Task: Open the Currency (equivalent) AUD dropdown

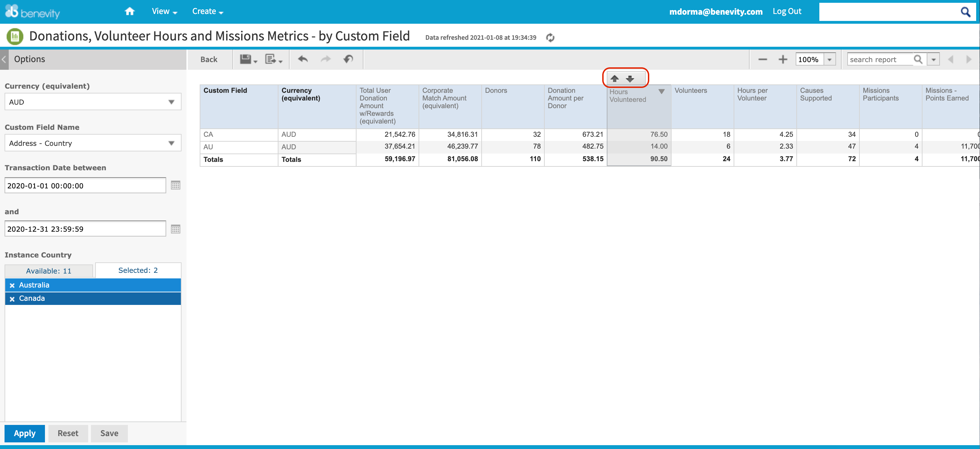Action: (x=93, y=102)
